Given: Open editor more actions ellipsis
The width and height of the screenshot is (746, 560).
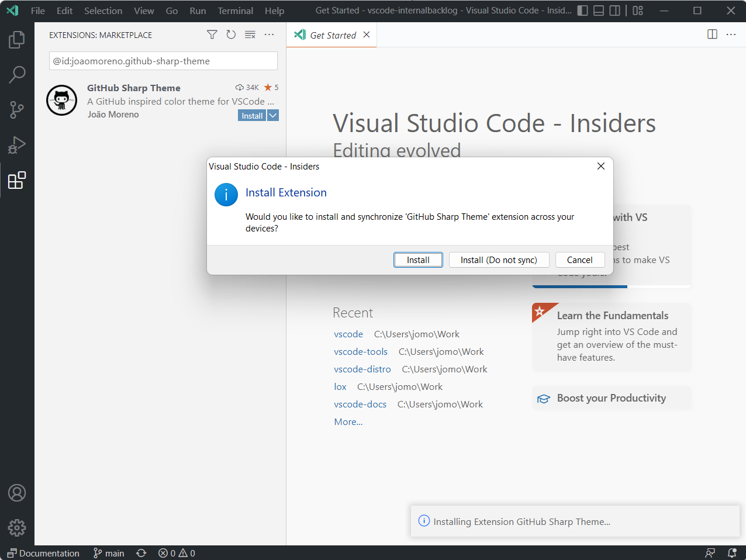Looking at the screenshot, I should coord(731,34).
